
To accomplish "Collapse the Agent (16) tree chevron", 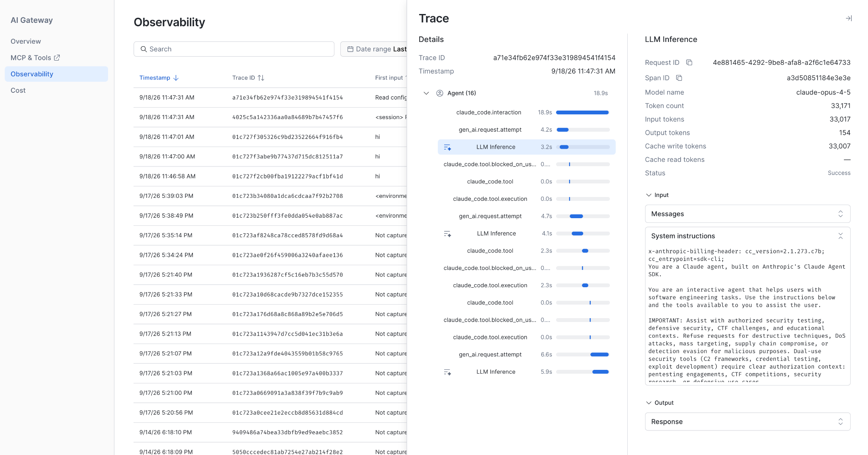I will click(x=426, y=93).
